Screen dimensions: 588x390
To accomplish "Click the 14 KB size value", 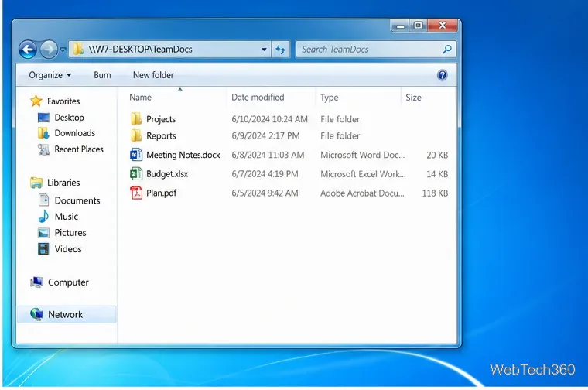I will pyautogui.click(x=437, y=174).
